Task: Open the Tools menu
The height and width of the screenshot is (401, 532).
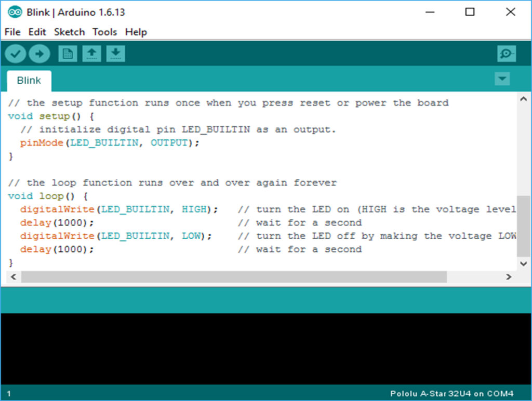Action: pyautogui.click(x=104, y=32)
